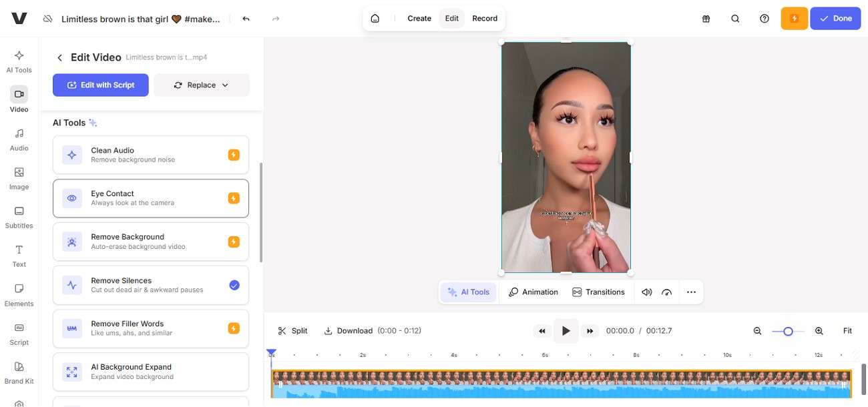Switch to the Create tab

point(419,19)
